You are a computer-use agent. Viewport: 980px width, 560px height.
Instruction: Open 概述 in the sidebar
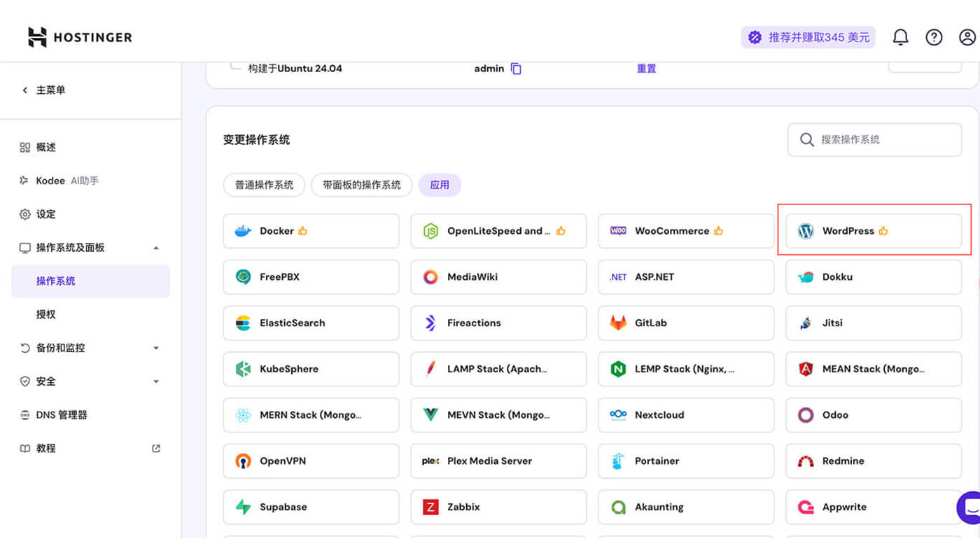click(90, 147)
